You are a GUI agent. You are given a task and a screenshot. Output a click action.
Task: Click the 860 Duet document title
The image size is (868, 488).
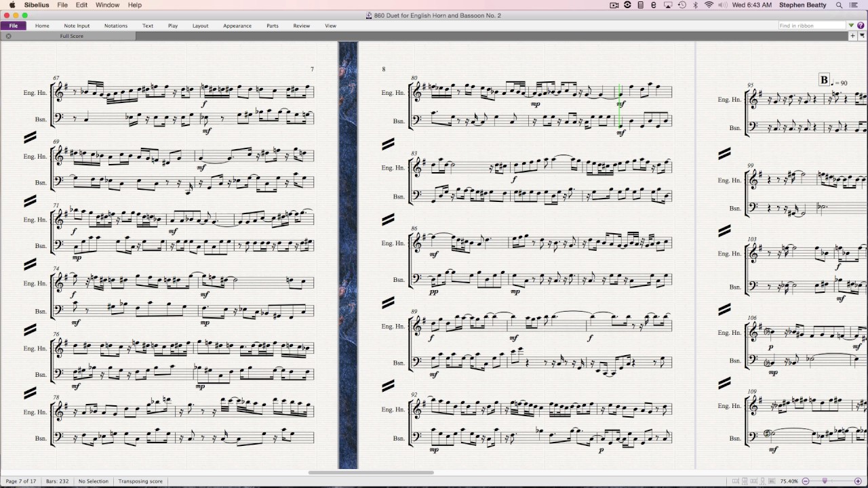(437, 15)
